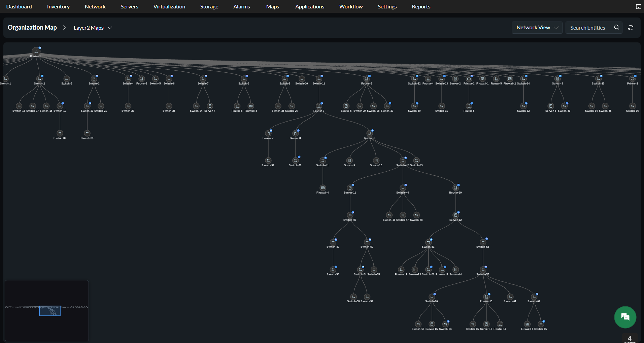Click the Switch-58 label text
644x343 pixels.
(x=353, y=301)
